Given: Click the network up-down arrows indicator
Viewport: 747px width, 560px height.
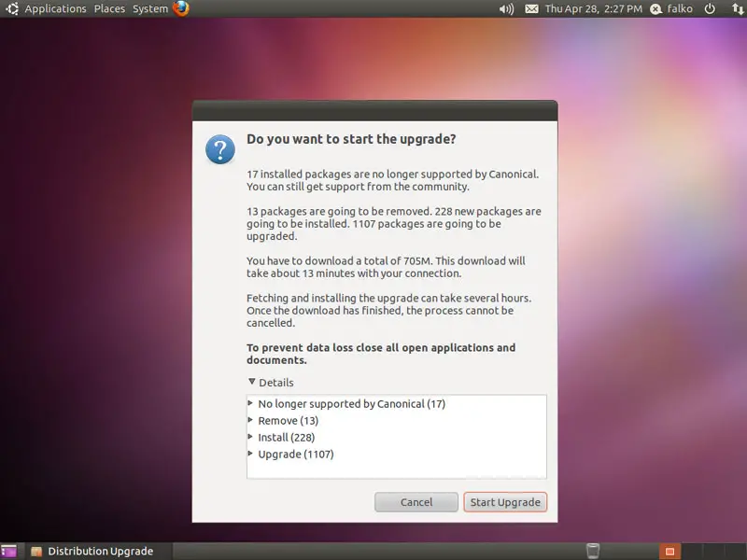Looking at the screenshot, I should point(738,8).
